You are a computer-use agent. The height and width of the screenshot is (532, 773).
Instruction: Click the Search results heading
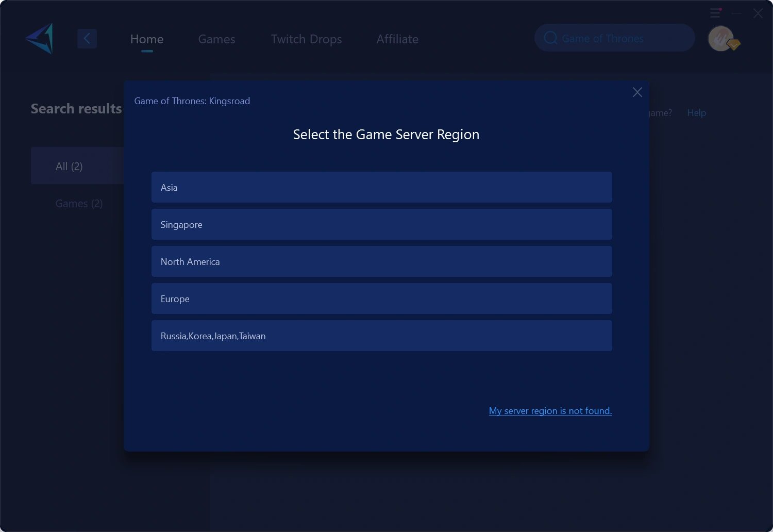(x=76, y=109)
